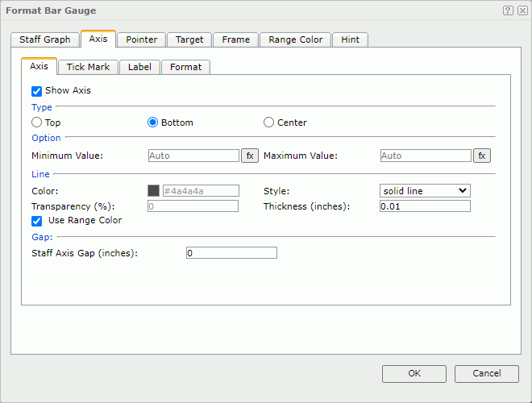Click the fx button beside Maximum Value
This screenshot has height=403, width=532.
point(482,156)
